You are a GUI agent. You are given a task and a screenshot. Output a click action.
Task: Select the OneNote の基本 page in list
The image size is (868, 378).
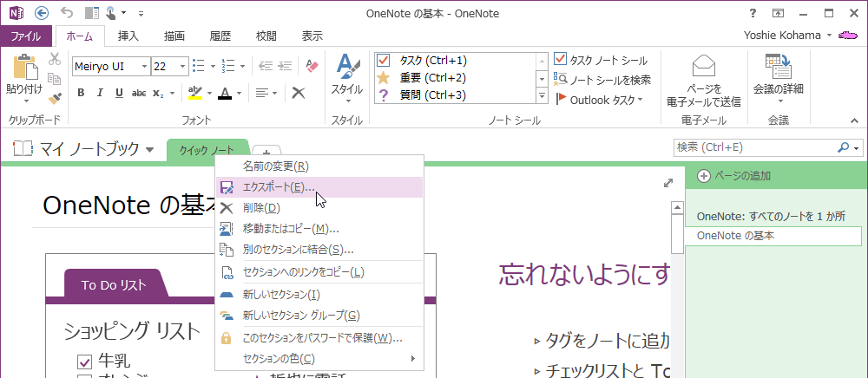coord(773,236)
